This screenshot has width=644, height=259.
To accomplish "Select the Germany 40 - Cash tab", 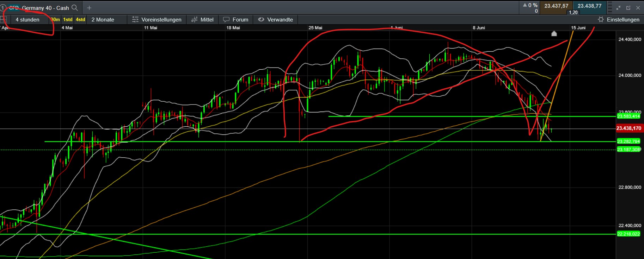I will [x=45, y=8].
